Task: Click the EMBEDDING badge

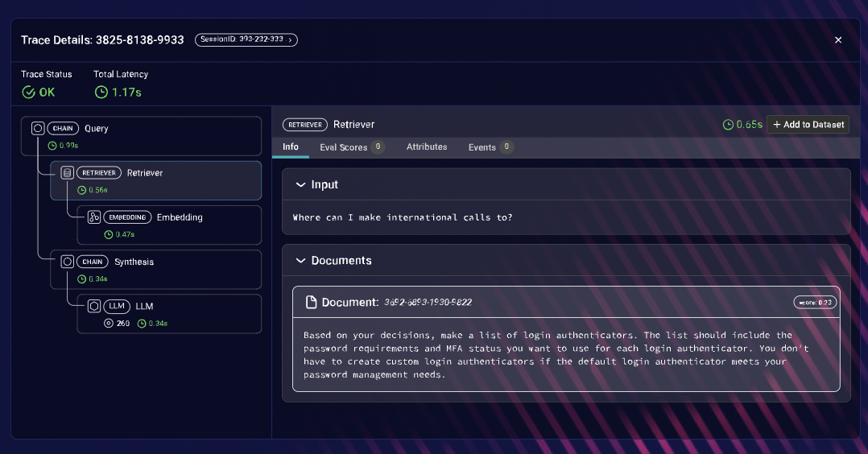Action: click(x=127, y=217)
